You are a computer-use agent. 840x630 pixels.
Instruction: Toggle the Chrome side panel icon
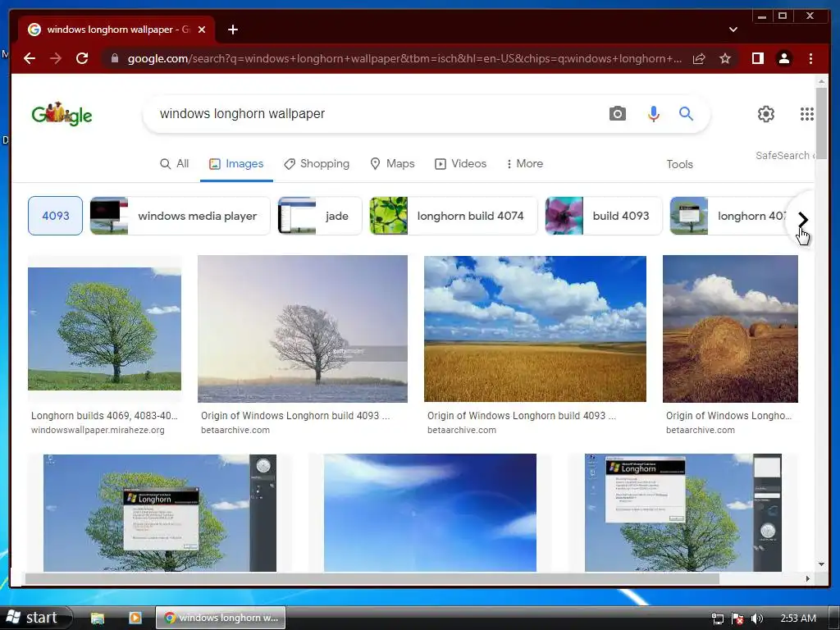757,58
